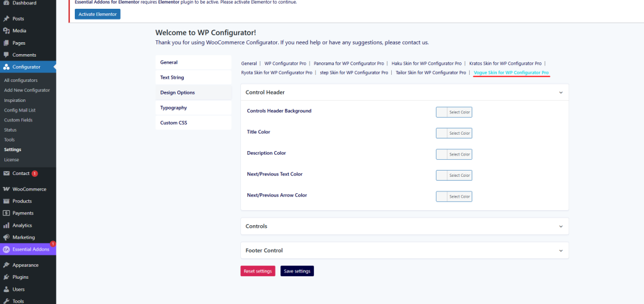Click the Plugins plug icon
Viewport: 644px width, 304px height.
pos(6,278)
